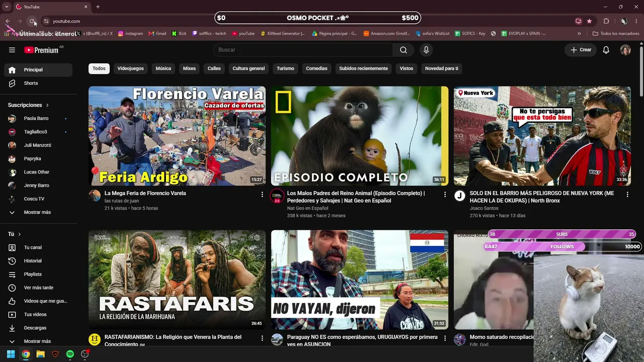The width and height of the screenshot is (644, 362).
Task: Select the Subidos recientemente filter chip
Action: 363,68
